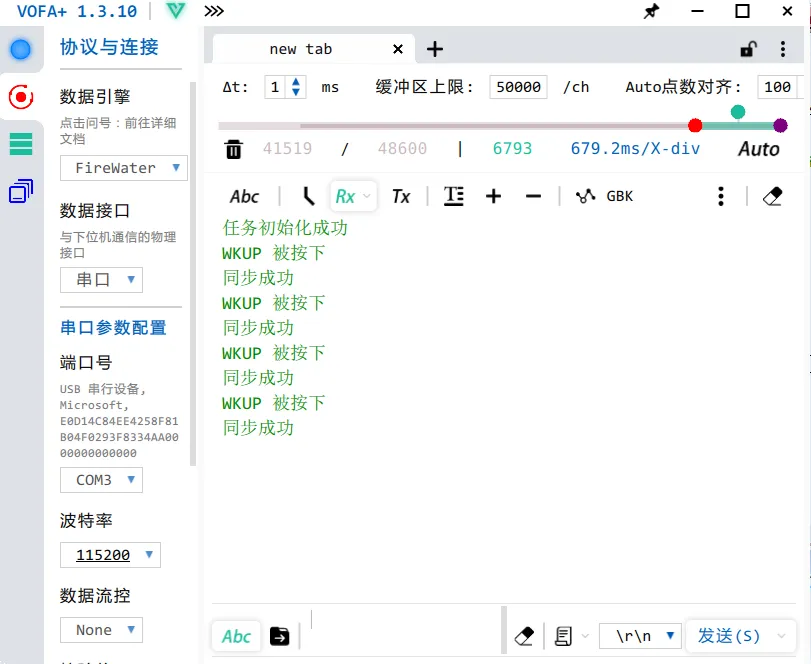Screen dimensions: 811x664
Task: Toggle the lock icon on the tab bar
Action: [747, 48]
